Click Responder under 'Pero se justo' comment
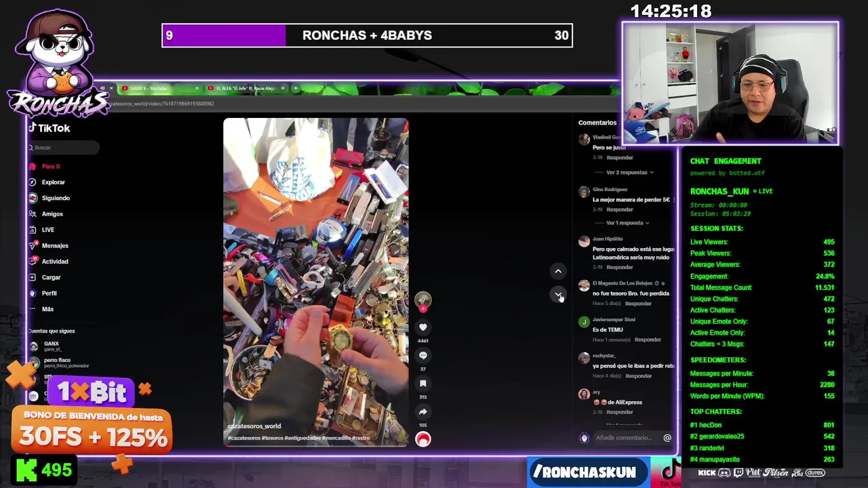Image resolution: width=868 pixels, height=488 pixels. 620,157
